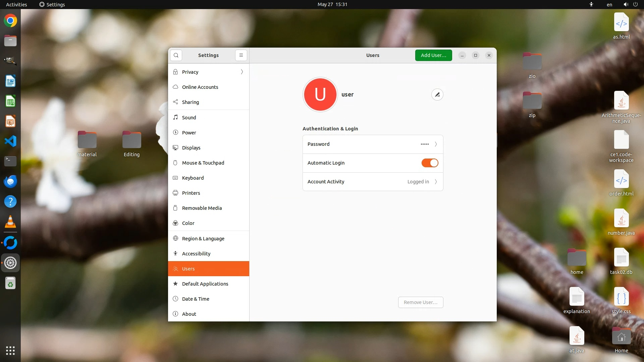Open the en keyboard language indicator
Image resolution: width=644 pixels, height=362 pixels.
(x=609, y=4)
